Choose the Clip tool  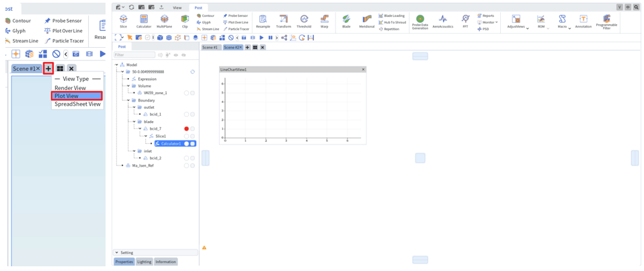(x=185, y=21)
